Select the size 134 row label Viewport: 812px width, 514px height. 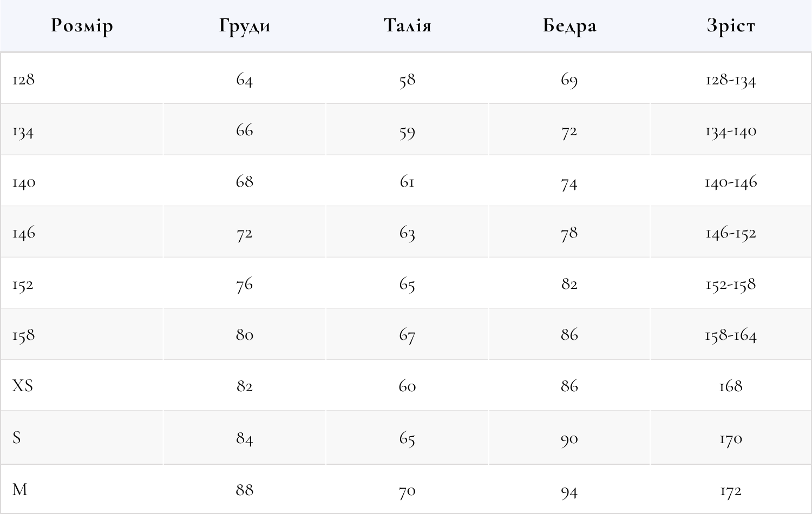point(23,131)
